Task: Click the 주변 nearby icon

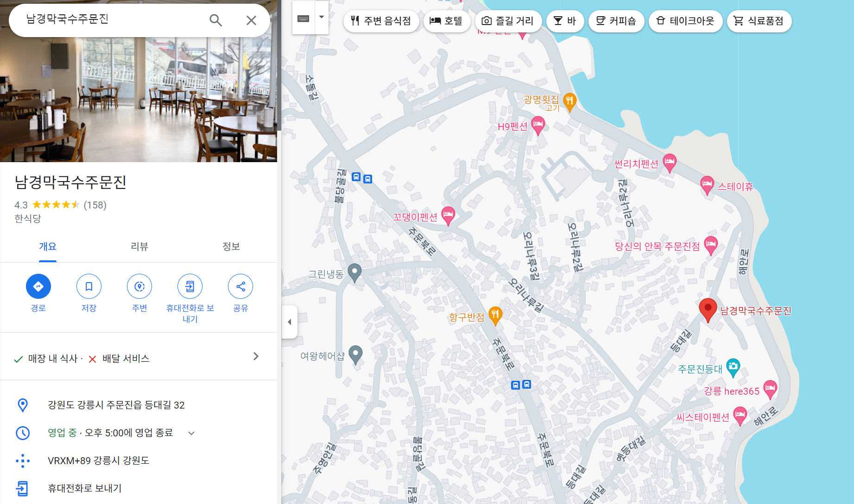Action: (139, 286)
